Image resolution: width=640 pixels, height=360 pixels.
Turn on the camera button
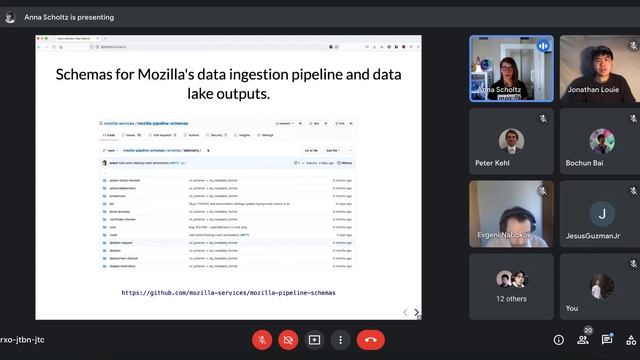pyautogui.click(x=288, y=340)
